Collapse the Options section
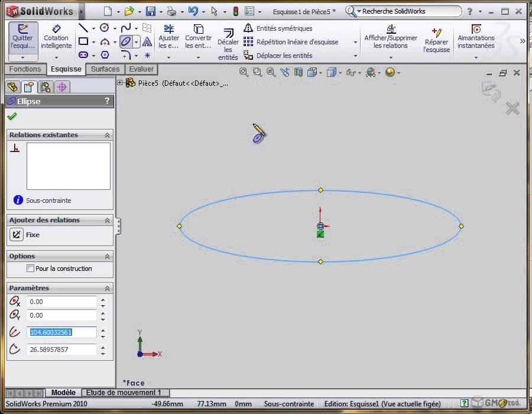532x414 pixels. [107, 256]
